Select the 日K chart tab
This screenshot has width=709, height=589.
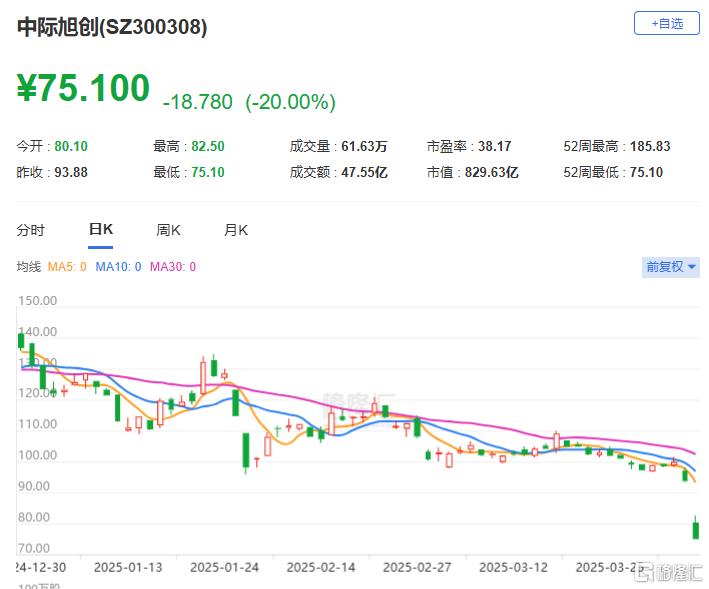point(100,229)
